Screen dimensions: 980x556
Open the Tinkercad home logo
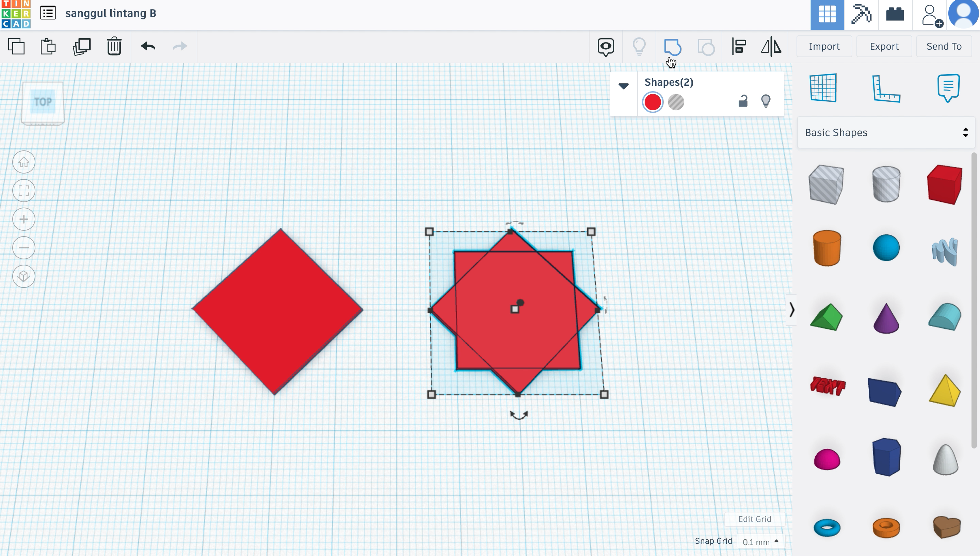16,14
